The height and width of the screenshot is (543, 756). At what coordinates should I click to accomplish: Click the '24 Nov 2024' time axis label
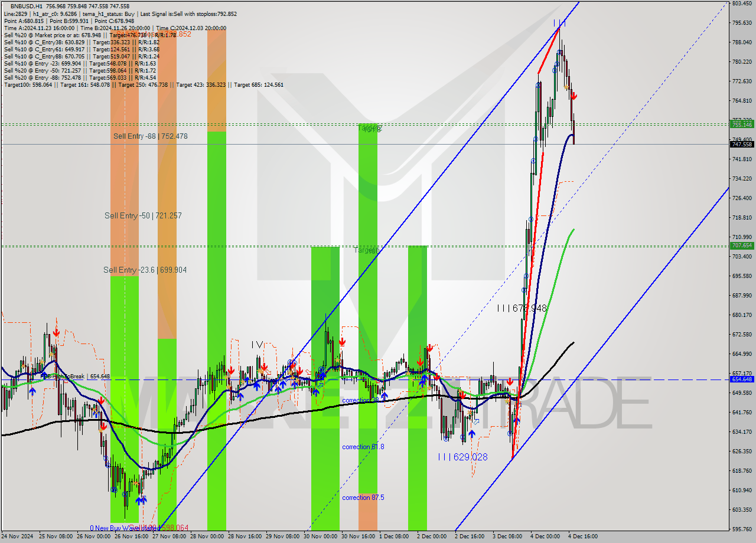pyautogui.click(x=17, y=537)
